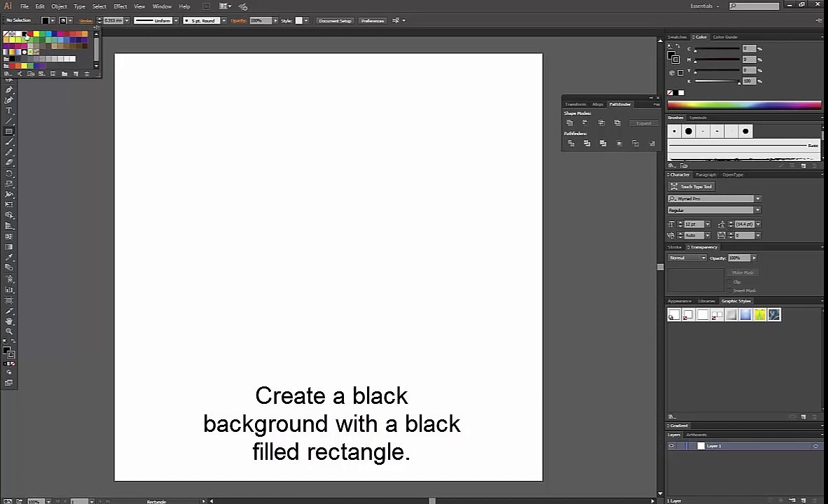
Task: Select the Blend tool
Action: pos(9,267)
